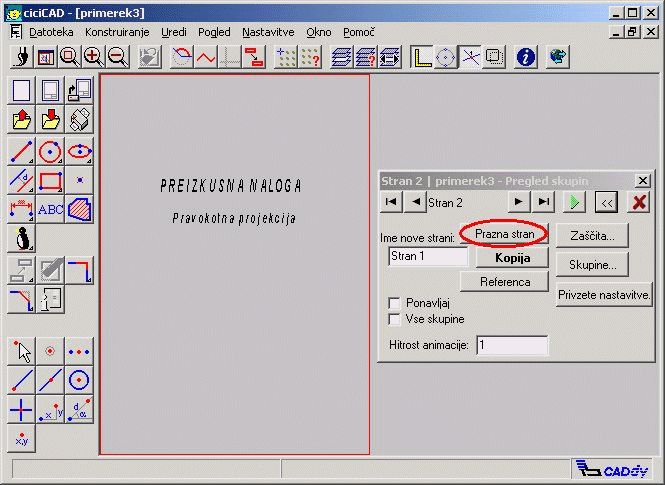Select the circle drawing tool
The image size is (665, 485).
click(x=50, y=151)
